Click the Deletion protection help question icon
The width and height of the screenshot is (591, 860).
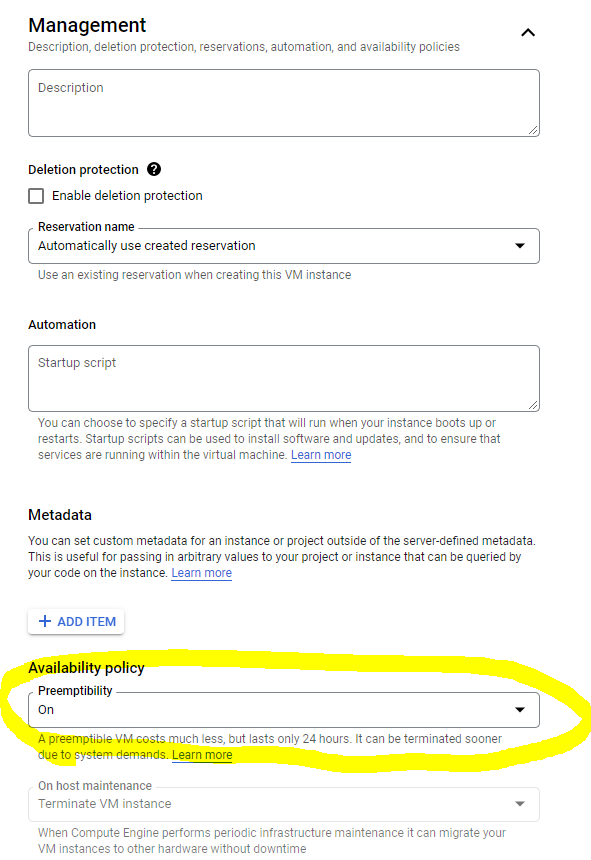coord(154,169)
